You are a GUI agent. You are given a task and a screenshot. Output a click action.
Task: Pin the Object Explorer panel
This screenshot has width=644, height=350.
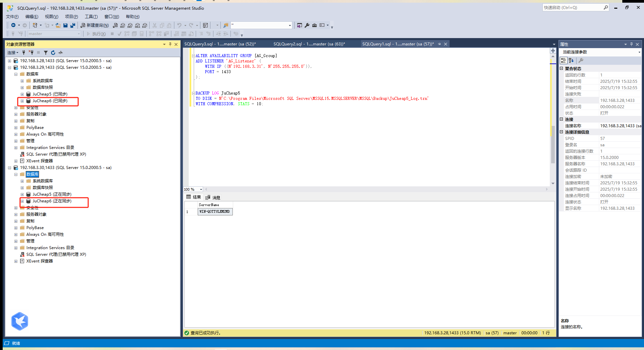(170, 44)
